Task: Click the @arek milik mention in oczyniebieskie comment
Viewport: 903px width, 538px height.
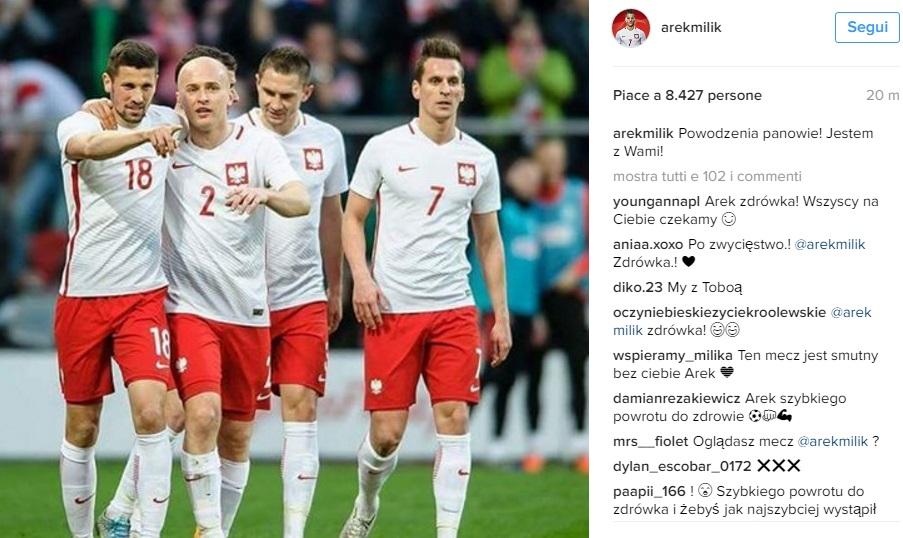Action: coord(742,321)
